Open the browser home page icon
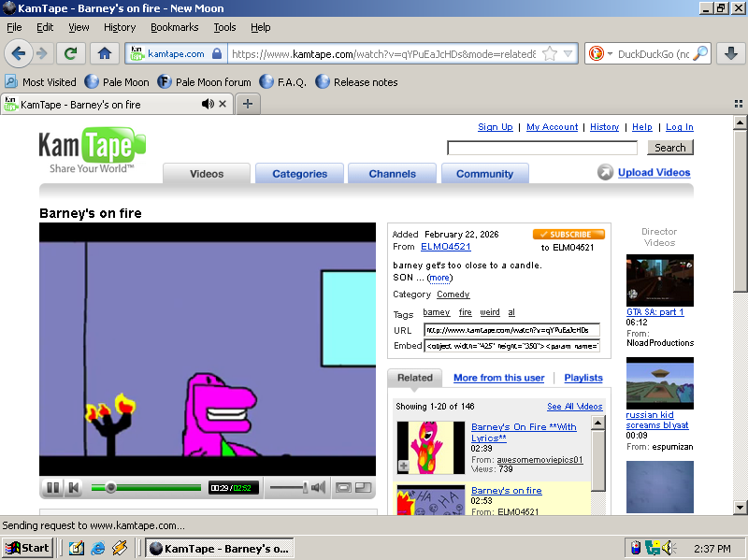This screenshot has width=748, height=560. (x=105, y=53)
